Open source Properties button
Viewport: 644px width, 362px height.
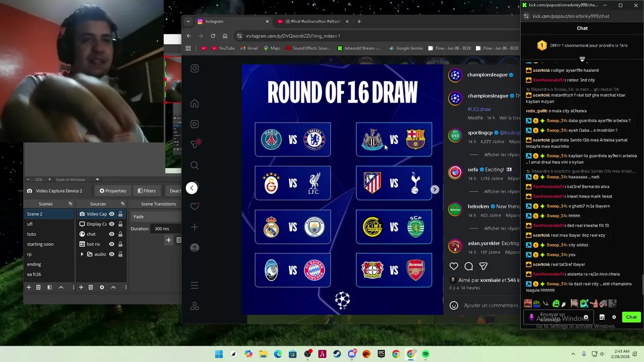[x=113, y=191]
